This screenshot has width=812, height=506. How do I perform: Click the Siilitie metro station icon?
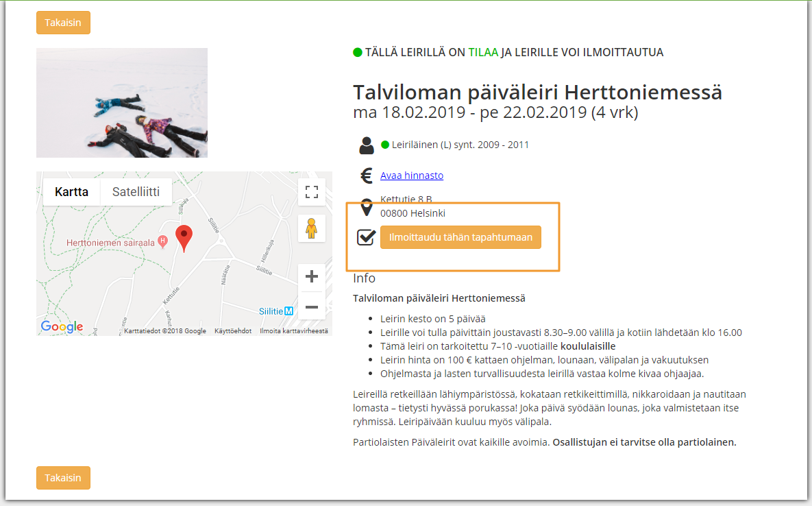point(288,311)
